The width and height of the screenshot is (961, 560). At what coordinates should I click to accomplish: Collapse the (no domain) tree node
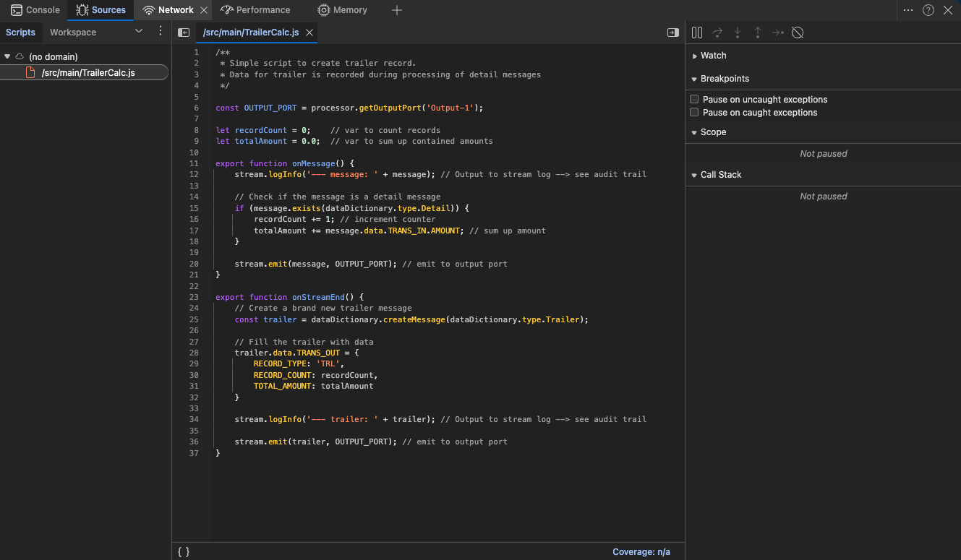(x=7, y=56)
